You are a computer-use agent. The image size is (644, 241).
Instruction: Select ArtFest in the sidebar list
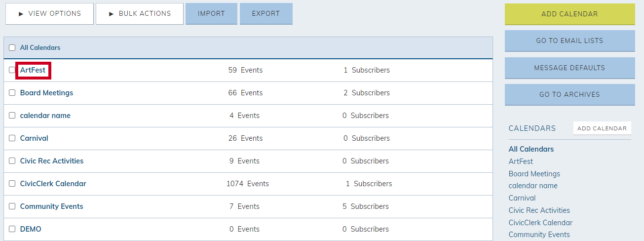[x=521, y=161]
